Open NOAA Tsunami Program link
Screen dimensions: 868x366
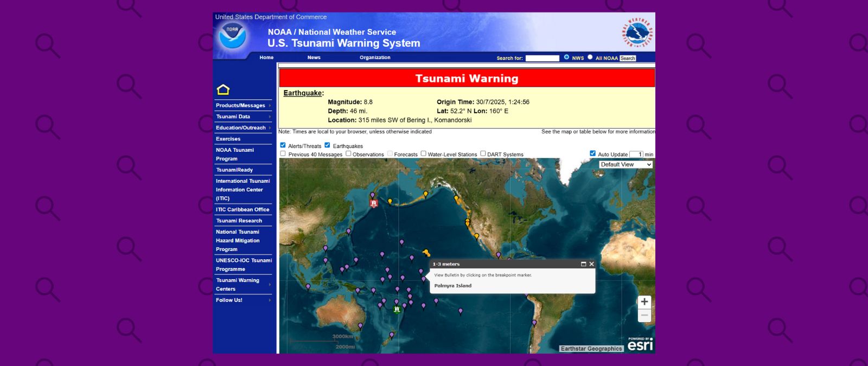(235, 155)
